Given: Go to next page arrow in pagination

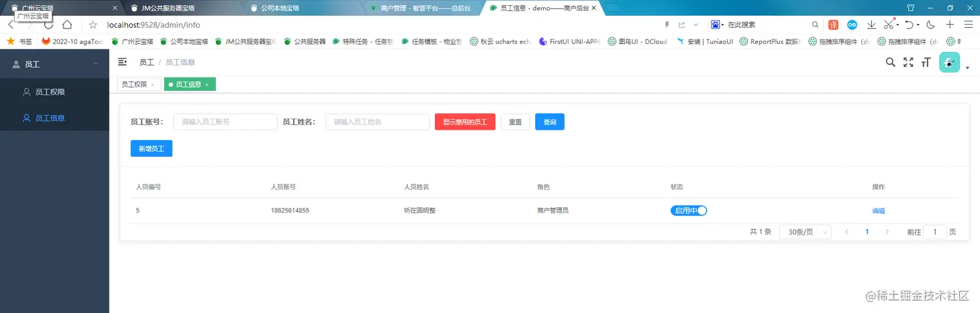Looking at the screenshot, I should (887, 231).
